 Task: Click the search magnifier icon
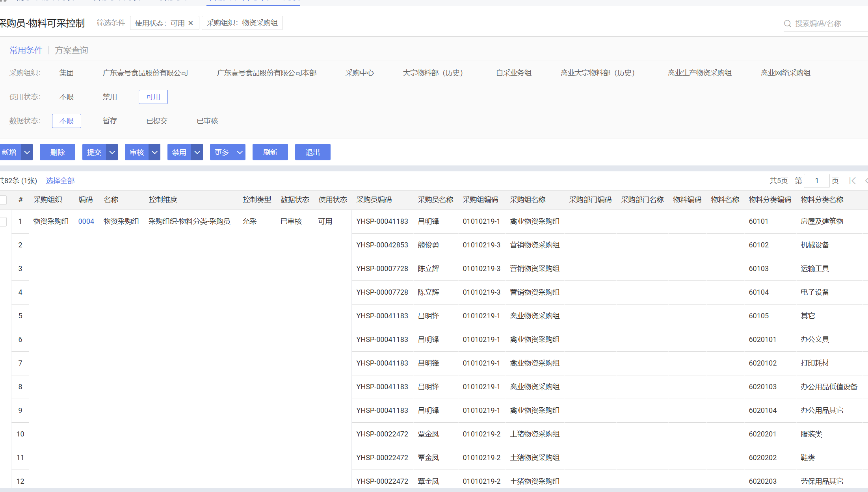[787, 24]
